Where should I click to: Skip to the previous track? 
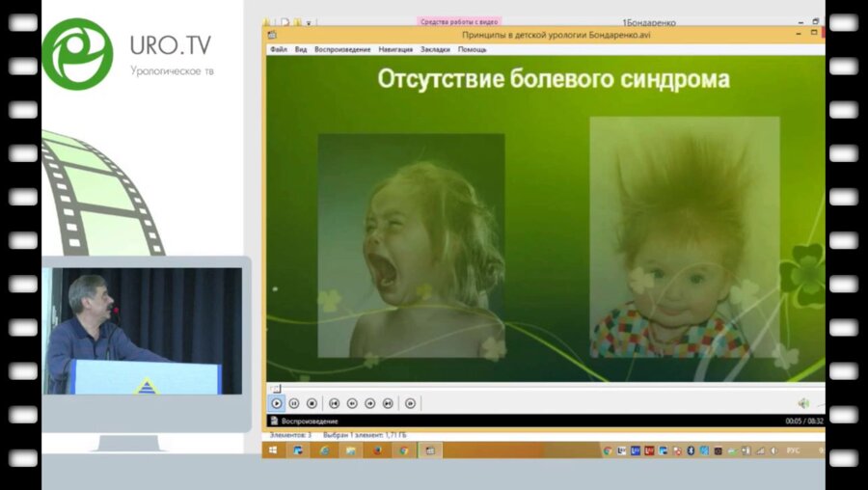(335, 403)
